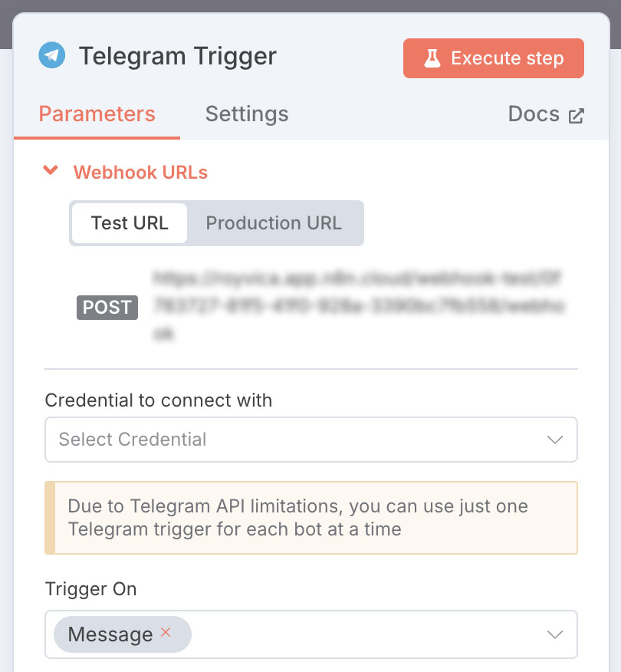Screen dimensions: 621x672
Task: Select the Test URL option
Action: (130, 223)
